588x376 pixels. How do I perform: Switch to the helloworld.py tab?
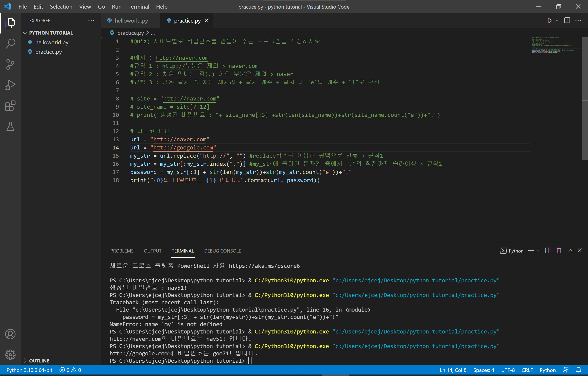pos(131,21)
